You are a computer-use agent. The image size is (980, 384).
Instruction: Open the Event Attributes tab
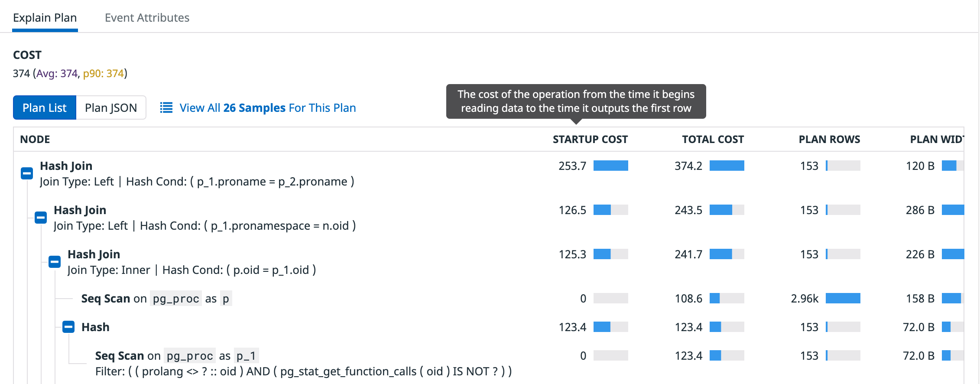[147, 18]
